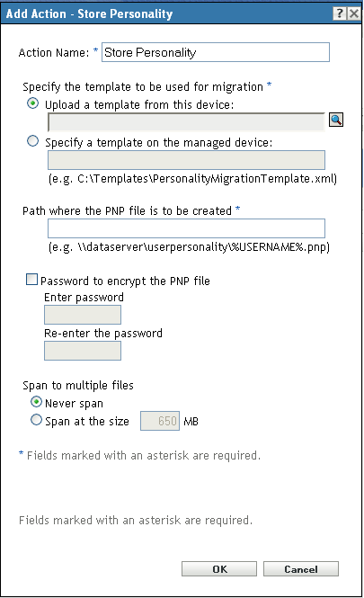
Task: Close the Add Action dialog with X
Action: tap(354, 13)
